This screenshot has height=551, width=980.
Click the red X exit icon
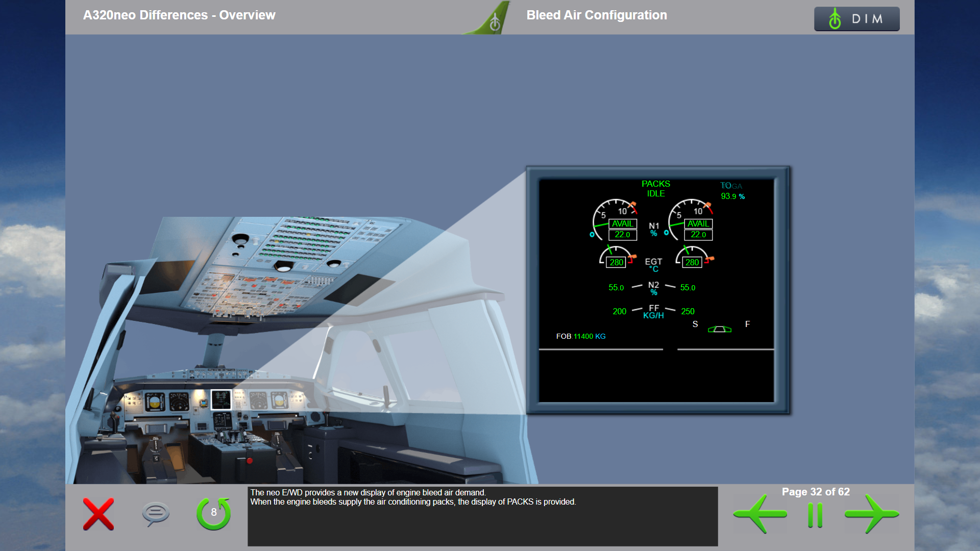click(99, 514)
